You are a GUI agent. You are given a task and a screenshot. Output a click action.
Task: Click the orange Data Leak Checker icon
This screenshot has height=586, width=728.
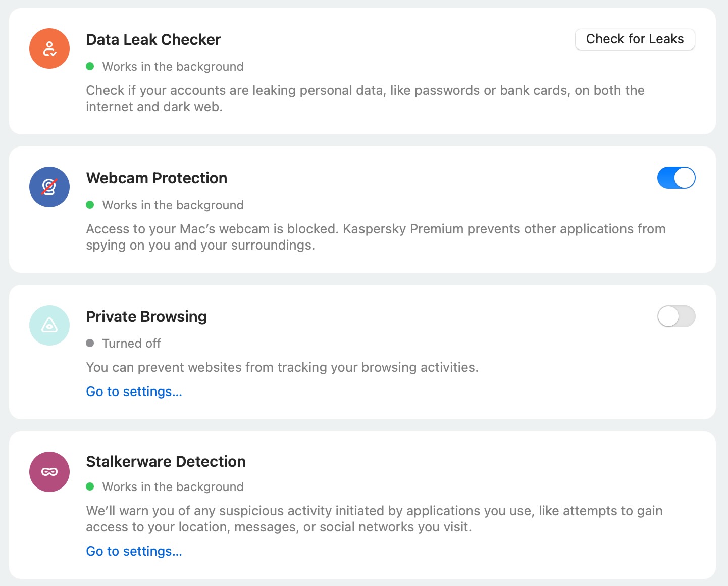(x=49, y=48)
